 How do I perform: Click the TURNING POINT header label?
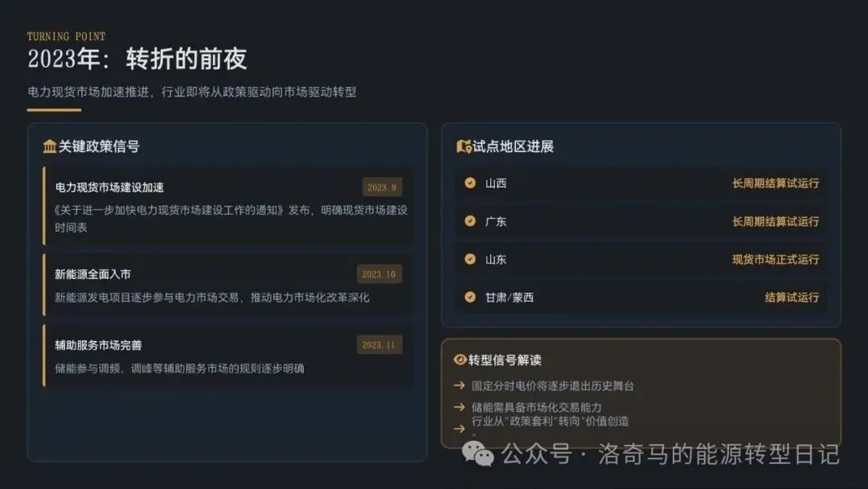66,37
